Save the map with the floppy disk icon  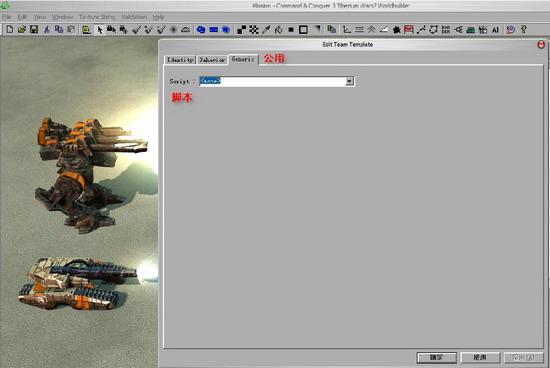34,29
